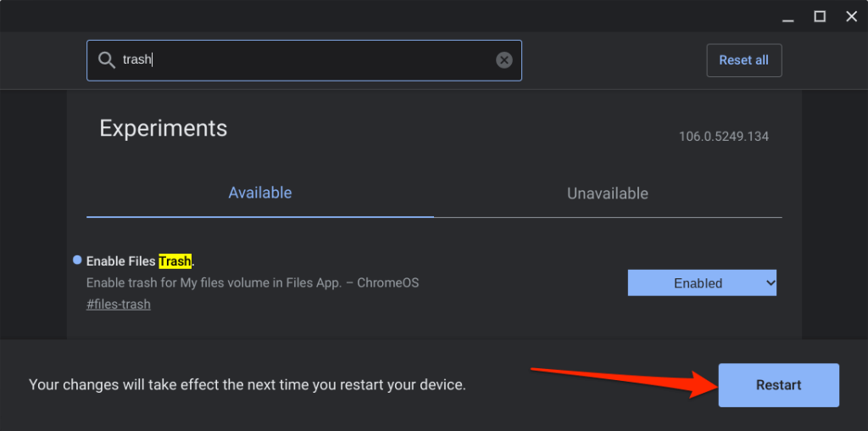Viewport: 868px width, 431px height.
Task: Click the Restart button
Action: click(x=778, y=385)
